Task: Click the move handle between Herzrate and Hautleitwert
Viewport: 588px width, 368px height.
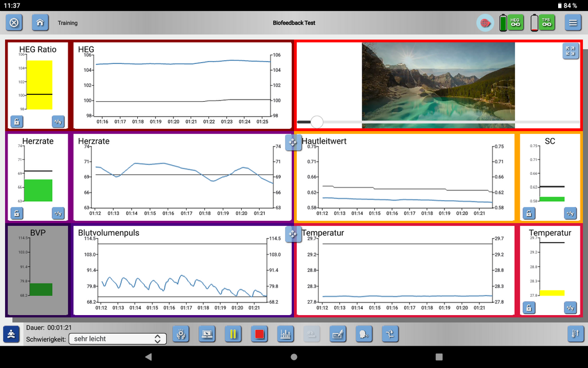Action: click(293, 142)
